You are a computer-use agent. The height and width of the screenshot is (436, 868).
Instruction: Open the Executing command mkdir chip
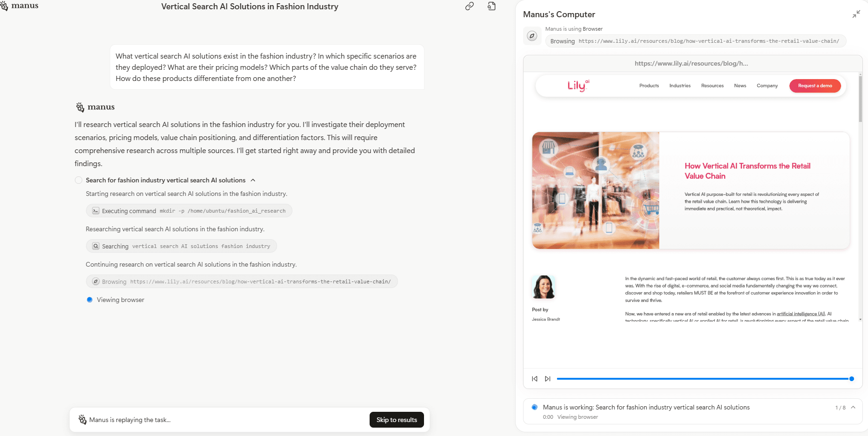coord(189,211)
